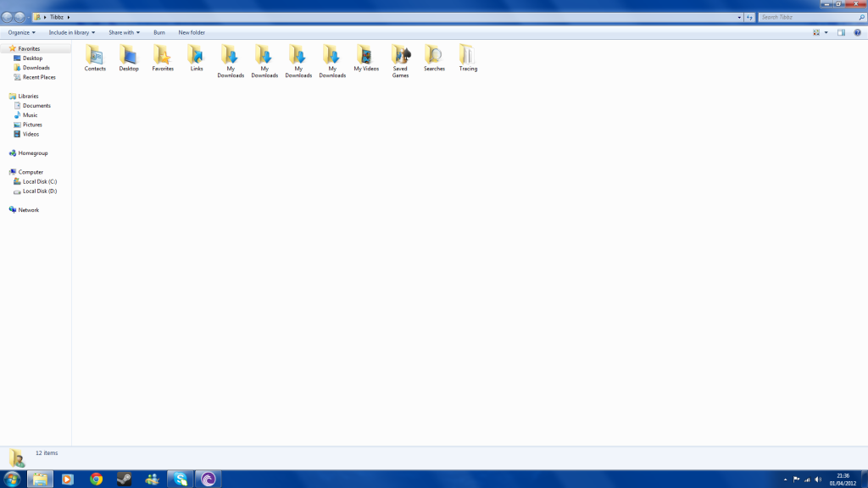Open Windows Explorer from the taskbar
This screenshot has width=868, height=488.
coord(40,480)
